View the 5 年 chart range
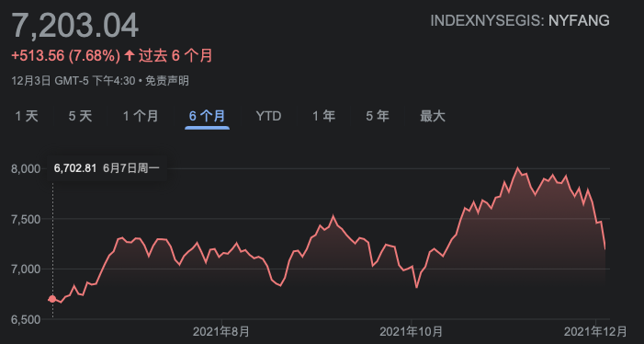Viewport: 644px width, 344px height. [378, 116]
